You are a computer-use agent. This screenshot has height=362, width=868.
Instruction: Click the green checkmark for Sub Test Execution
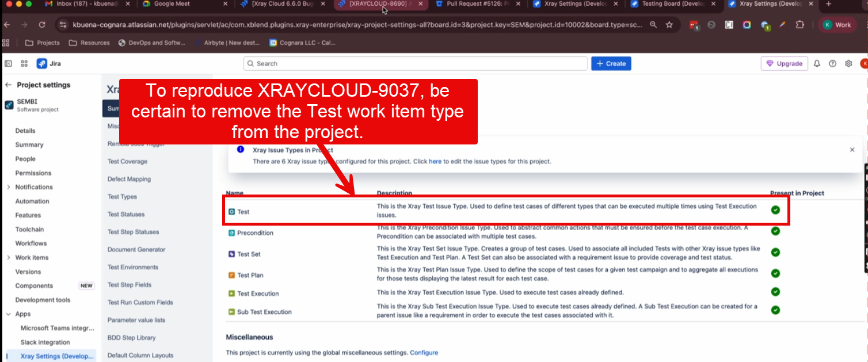[775, 310]
